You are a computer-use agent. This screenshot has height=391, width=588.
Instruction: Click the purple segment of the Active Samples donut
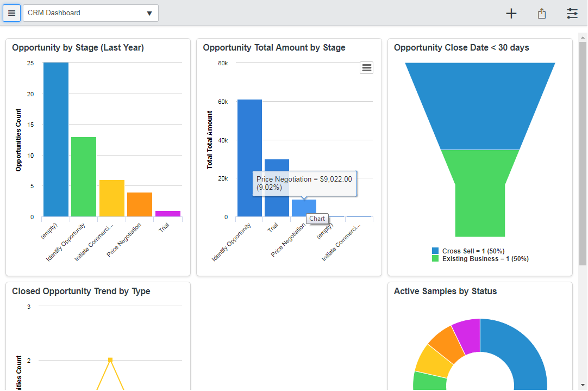coord(468,336)
